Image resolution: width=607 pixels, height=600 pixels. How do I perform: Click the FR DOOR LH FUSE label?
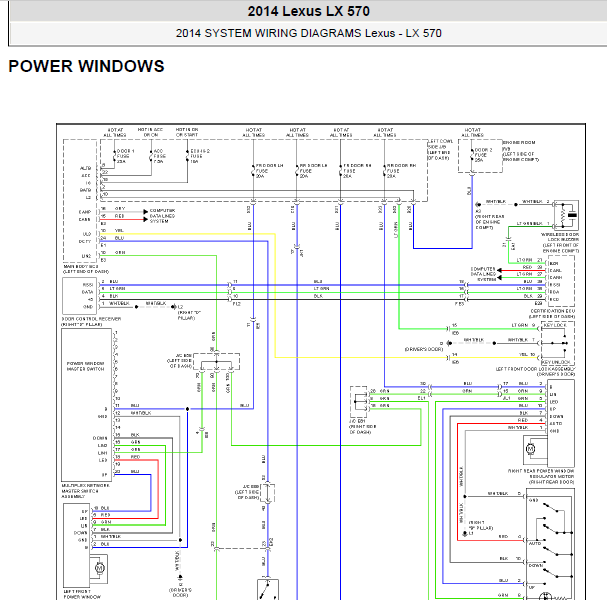(x=269, y=171)
